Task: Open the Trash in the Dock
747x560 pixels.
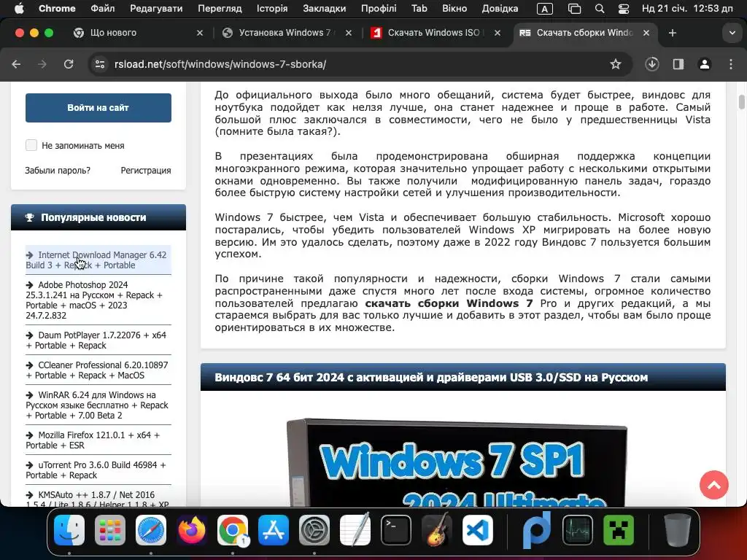Action: [677, 529]
